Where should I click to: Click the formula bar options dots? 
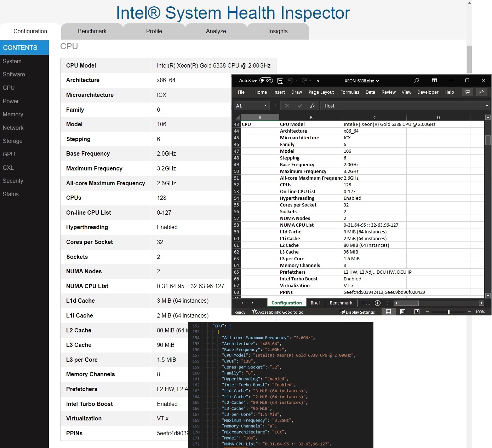pyautogui.click(x=275, y=106)
